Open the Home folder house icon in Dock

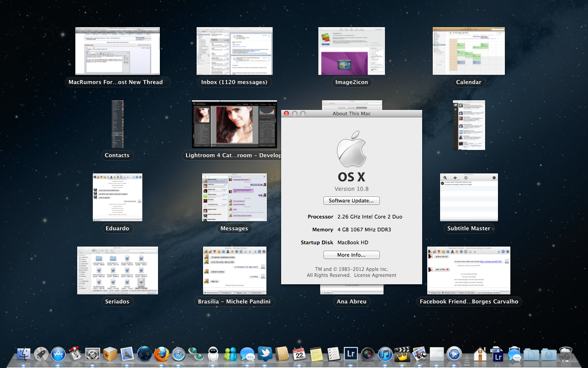480,354
